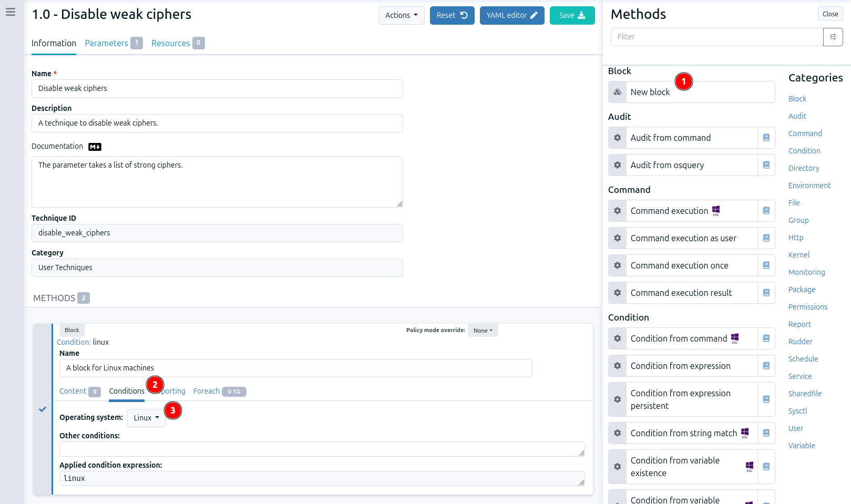Open documentation icon for Audit from osquery
Viewport: 851px width, 504px height.
point(766,165)
